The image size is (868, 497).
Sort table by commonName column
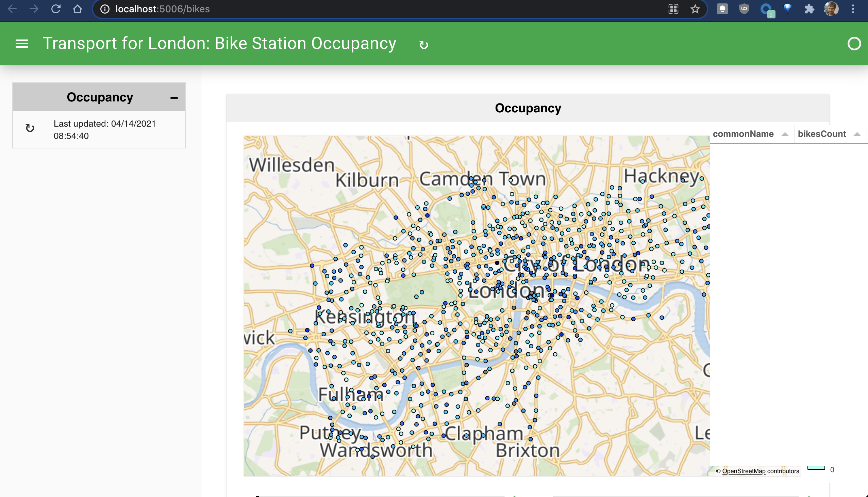pyautogui.click(x=743, y=134)
